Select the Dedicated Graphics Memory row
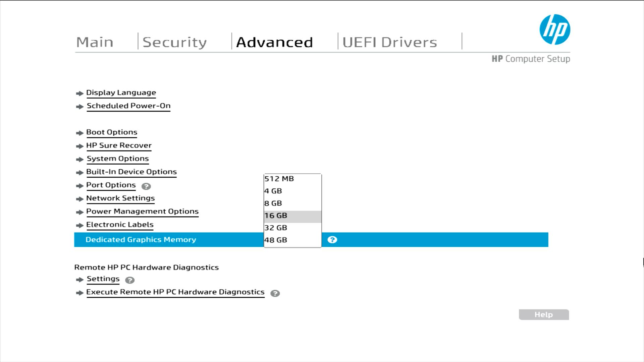The height and width of the screenshot is (362, 644). [141, 240]
